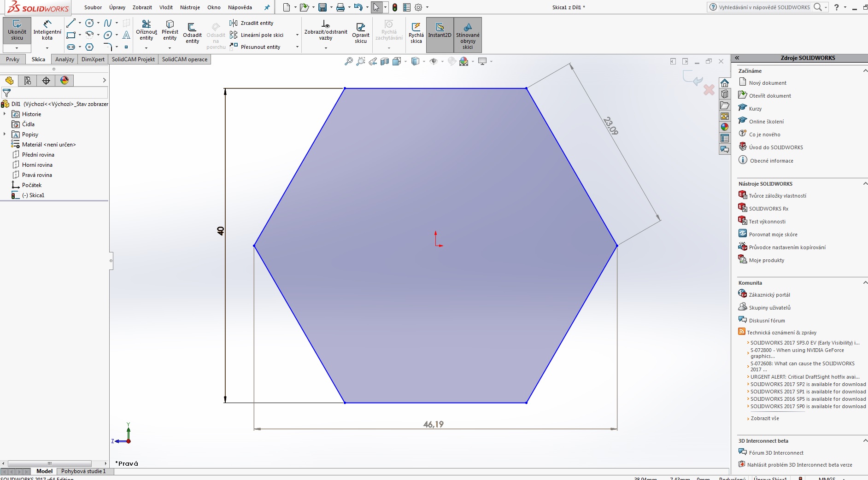Toggle the Instant2D mode button
This screenshot has height=480, width=868.
[x=440, y=31]
